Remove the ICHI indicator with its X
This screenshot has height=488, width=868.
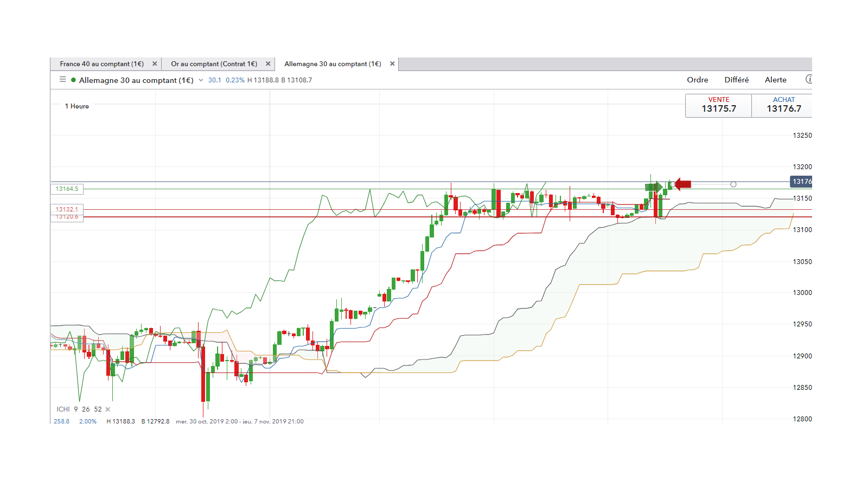108,409
